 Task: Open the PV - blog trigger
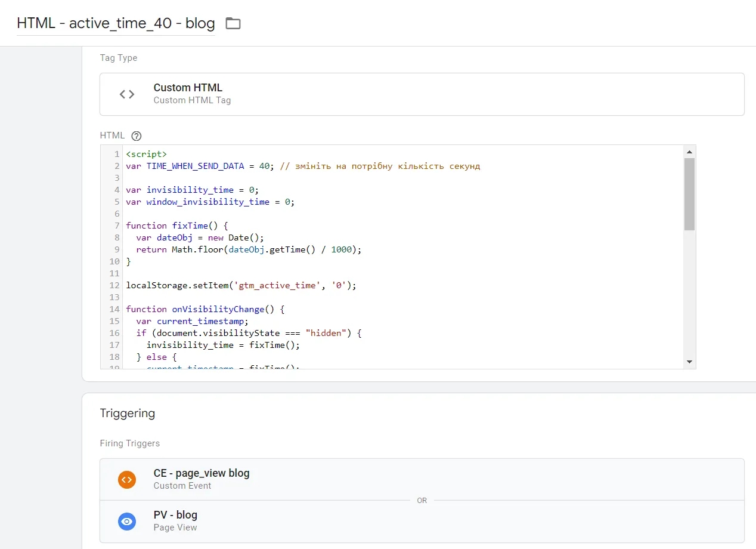422,521
